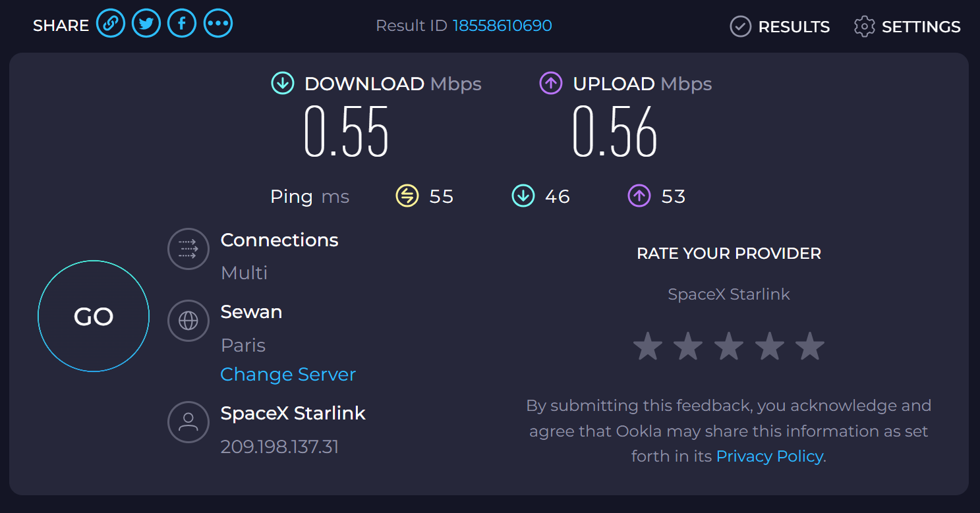Click the Sewan server globe icon
This screenshot has height=513, width=980.
click(x=188, y=321)
